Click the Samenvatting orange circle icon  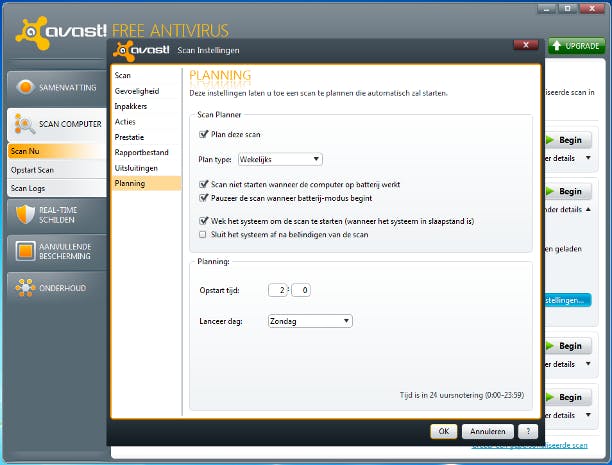[26, 87]
